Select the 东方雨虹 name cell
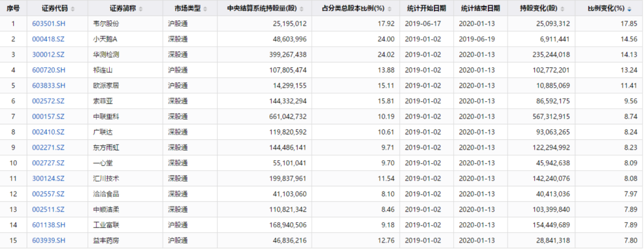The height and width of the screenshot is (249, 644). tap(125, 148)
